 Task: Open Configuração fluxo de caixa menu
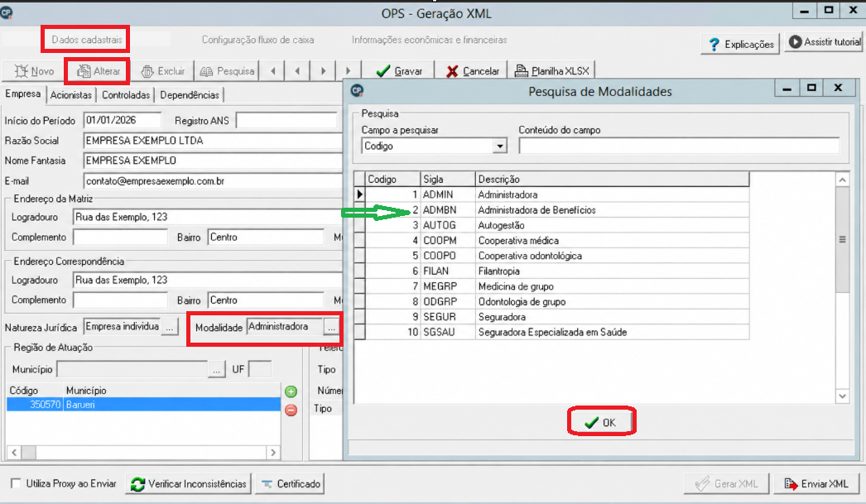tap(258, 40)
